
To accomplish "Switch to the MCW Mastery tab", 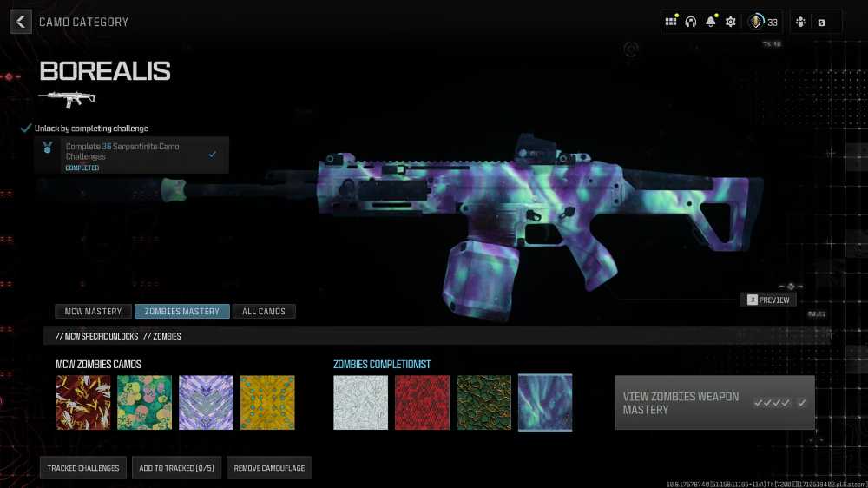I will pyautogui.click(x=95, y=312).
